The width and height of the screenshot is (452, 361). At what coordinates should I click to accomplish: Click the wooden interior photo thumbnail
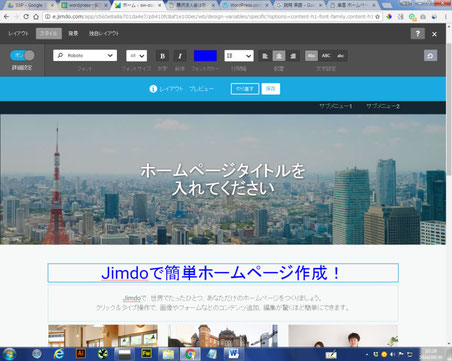click(103, 336)
